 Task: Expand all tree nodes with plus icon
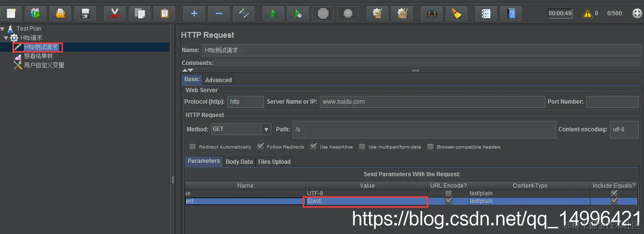(x=194, y=13)
